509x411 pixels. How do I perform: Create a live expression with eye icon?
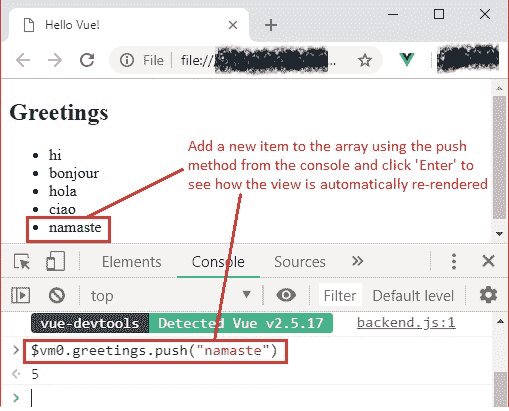(x=286, y=295)
